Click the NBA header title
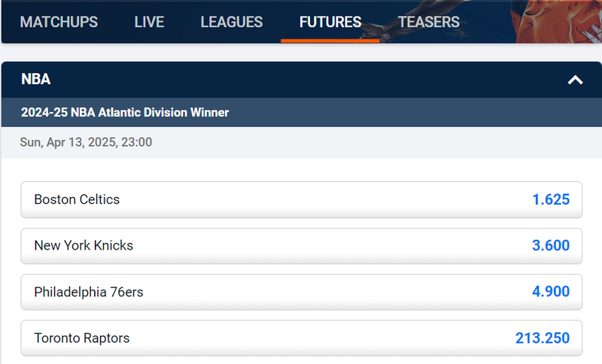This screenshot has width=602, height=364. click(35, 79)
